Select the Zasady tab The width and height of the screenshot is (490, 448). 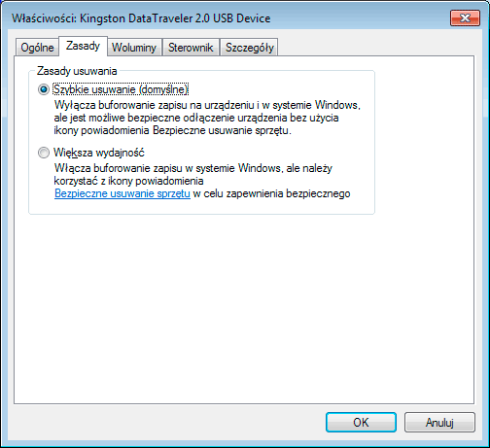83,46
